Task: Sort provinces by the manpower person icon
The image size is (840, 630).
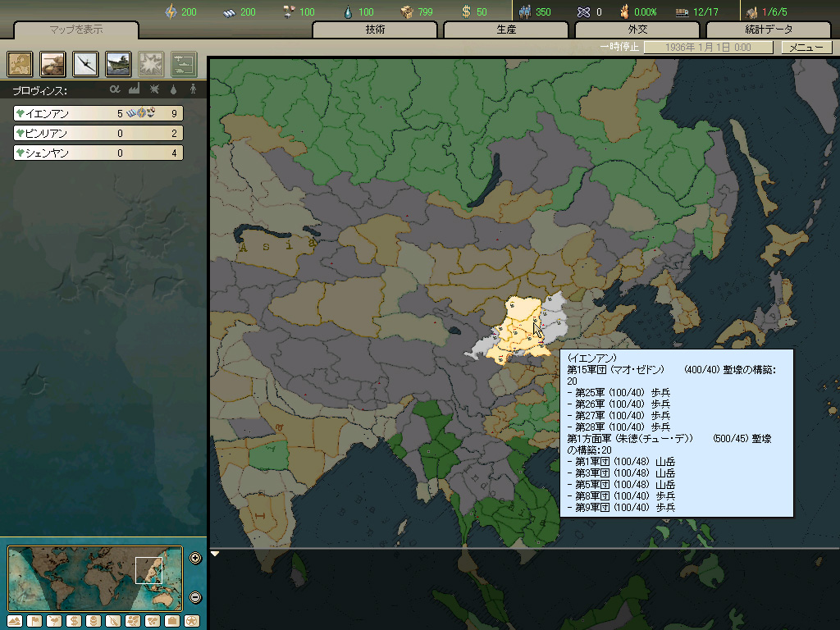Action: tap(193, 89)
